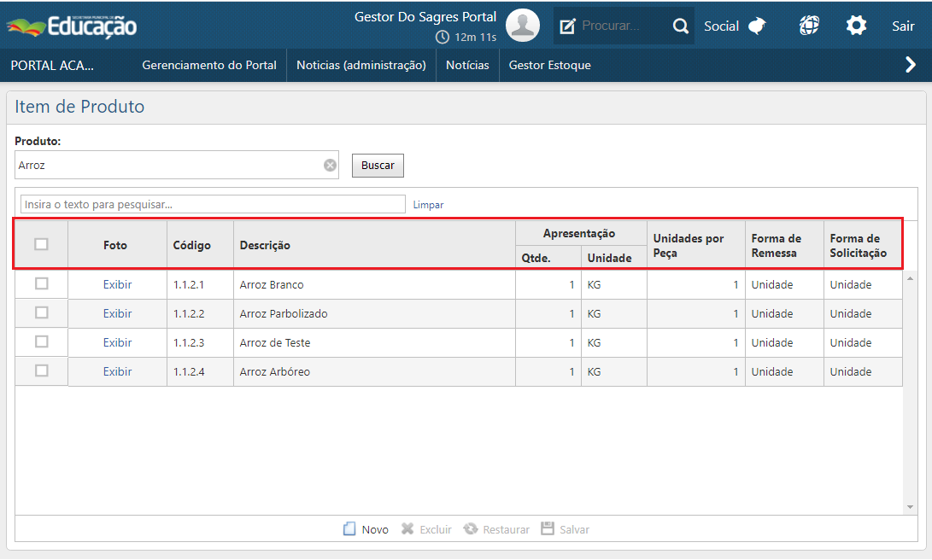This screenshot has height=560, width=932.
Task: Open settings gear icon
Action: (x=856, y=26)
